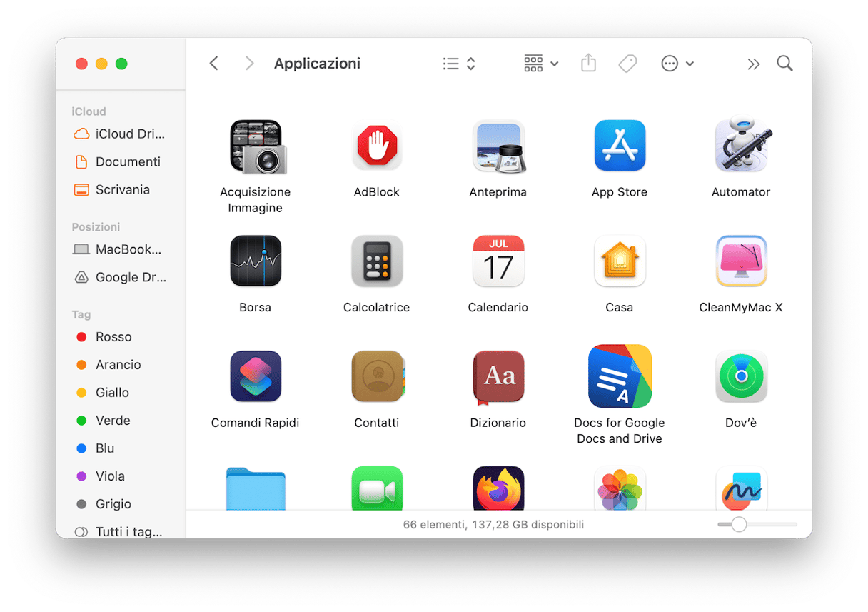Screen dimensions: 868x612
Task: Click the CleanMyMac X icon
Action: pos(741,261)
